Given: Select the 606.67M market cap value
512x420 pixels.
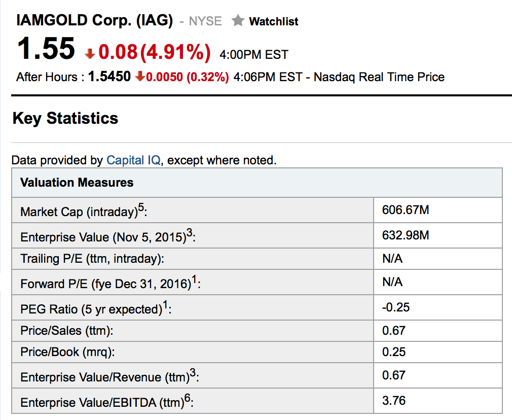Looking at the screenshot, I should point(406,210).
